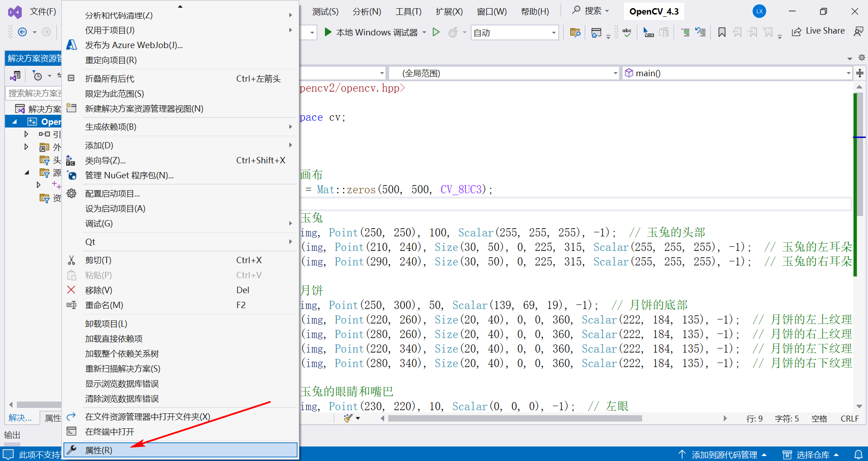Click the bookmark toggle icon in toolbar

(x=722, y=32)
